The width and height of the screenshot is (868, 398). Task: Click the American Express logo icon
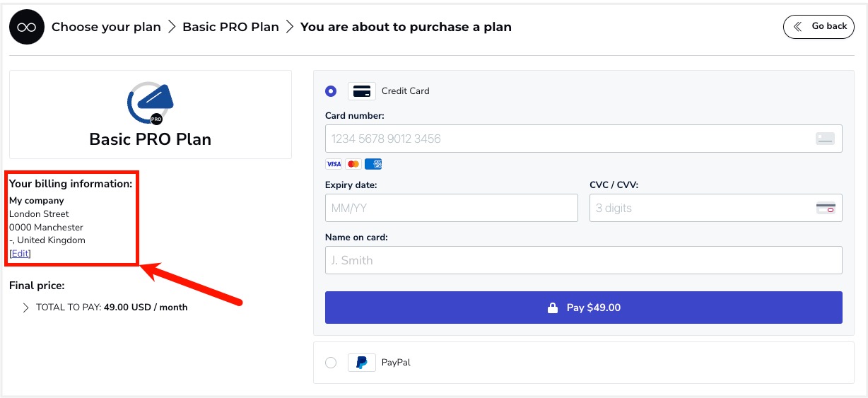coord(373,164)
